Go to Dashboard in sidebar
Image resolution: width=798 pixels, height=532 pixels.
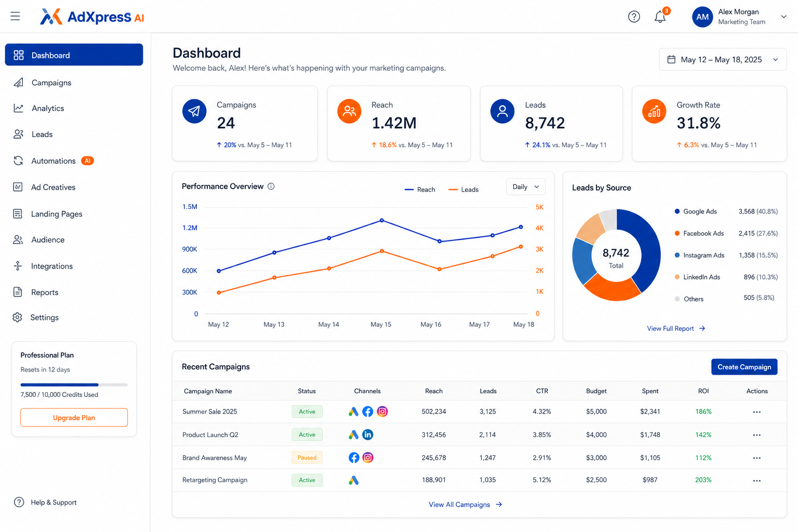pos(74,55)
